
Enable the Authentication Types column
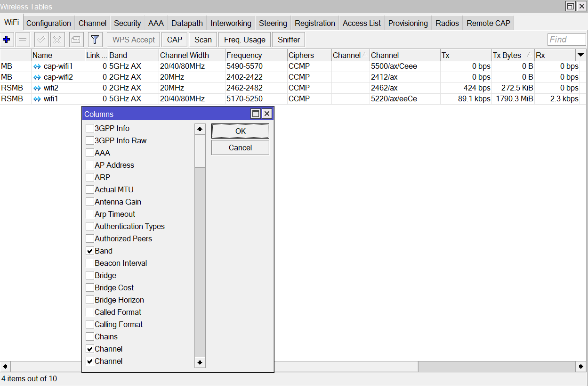point(90,226)
